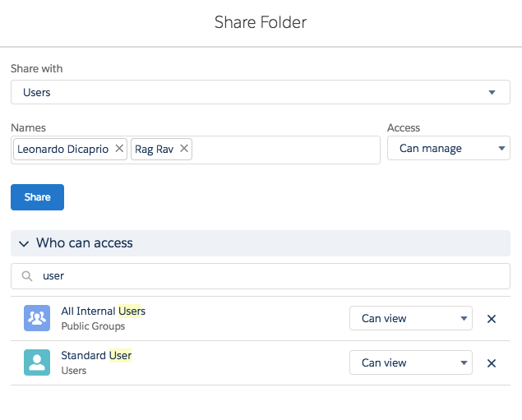Change access level for Standard User

click(411, 362)
